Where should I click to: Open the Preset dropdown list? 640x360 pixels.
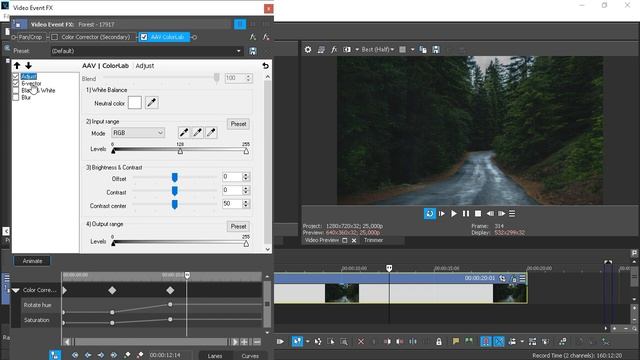click(238, 51)
